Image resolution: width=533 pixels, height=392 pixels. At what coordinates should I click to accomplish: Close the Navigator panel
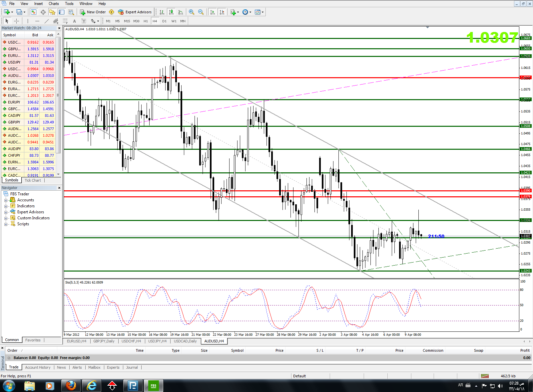click(59, 188)
